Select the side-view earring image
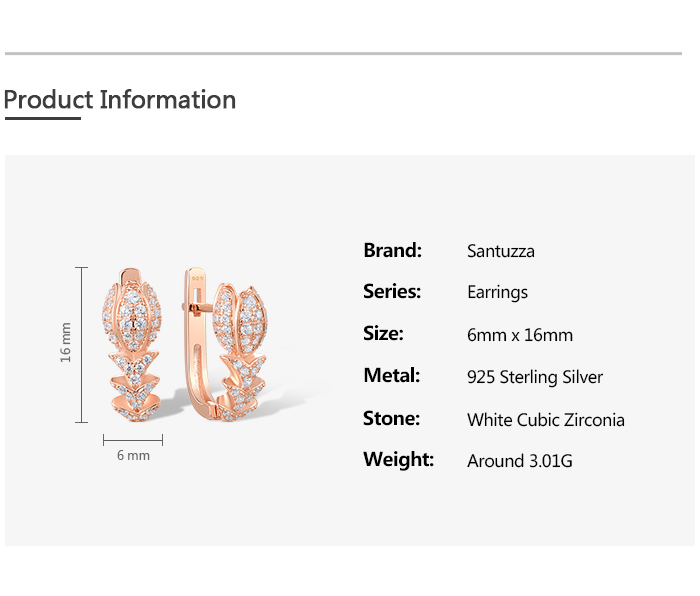The width and height of the screenshot is (700, 596). [x=226, y=345]
